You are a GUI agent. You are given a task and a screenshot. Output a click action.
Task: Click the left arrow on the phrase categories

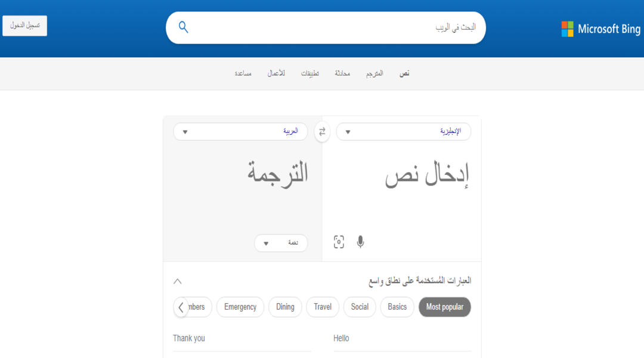coord(181,307)
